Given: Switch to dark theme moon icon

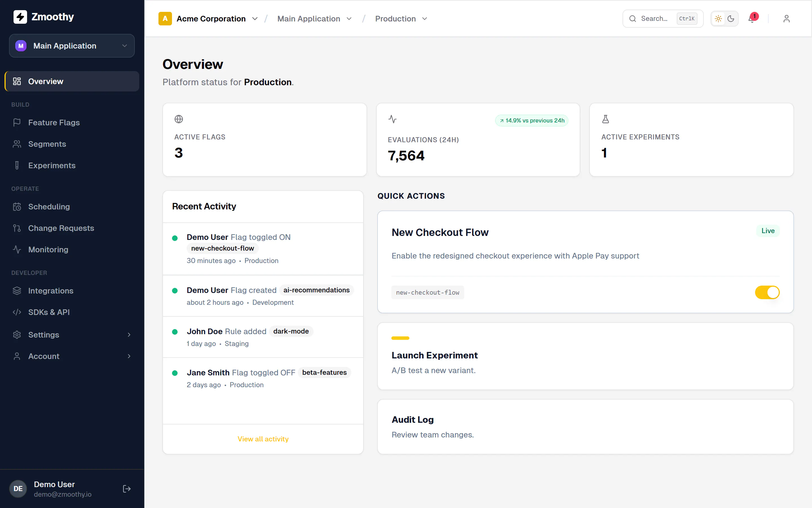Looking at the screenshot, I should pos(731,19).
